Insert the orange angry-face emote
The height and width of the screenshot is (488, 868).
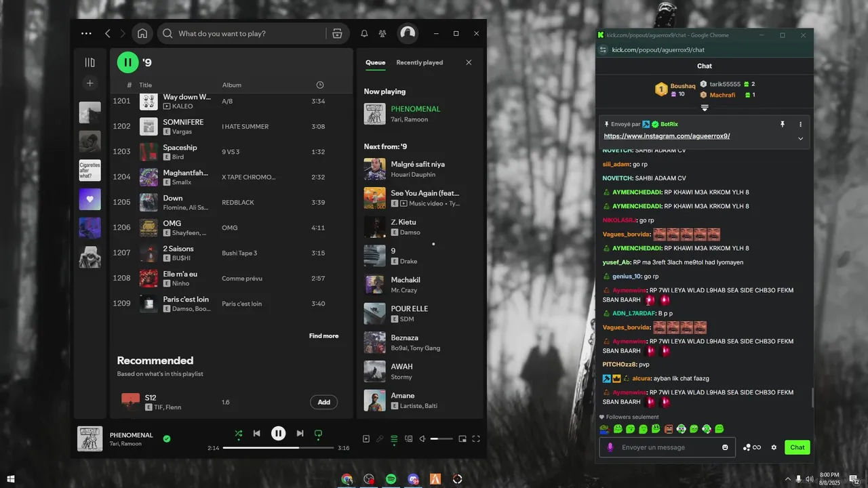pos(669,429)
